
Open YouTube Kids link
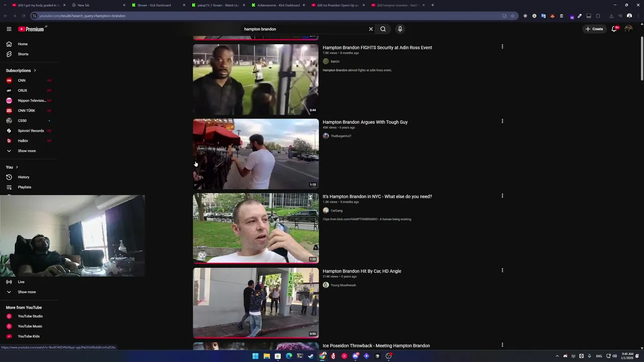pos(29,336)
